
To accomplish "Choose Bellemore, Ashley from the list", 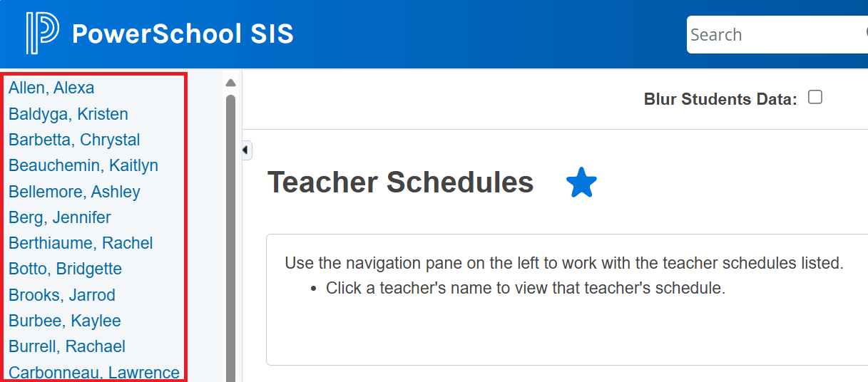I will [74, 192].
